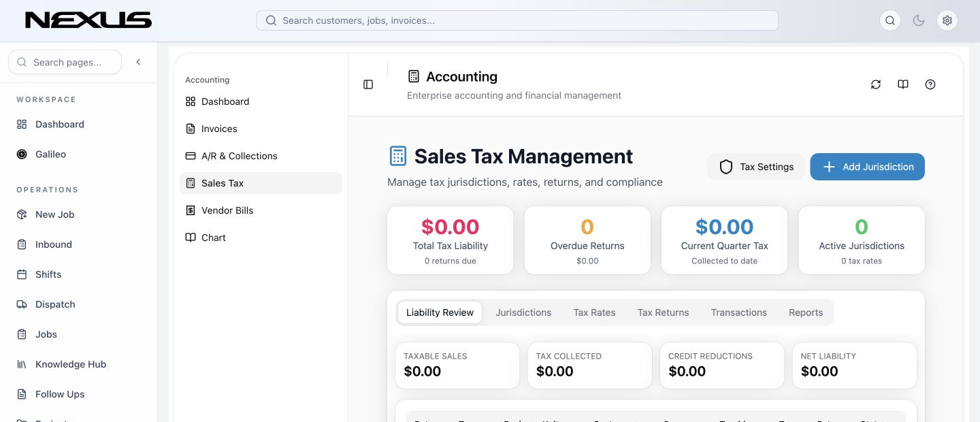Click the calculator icon beside Accounting title
Screen dimensions: 980x422
(x=414, y=76)
